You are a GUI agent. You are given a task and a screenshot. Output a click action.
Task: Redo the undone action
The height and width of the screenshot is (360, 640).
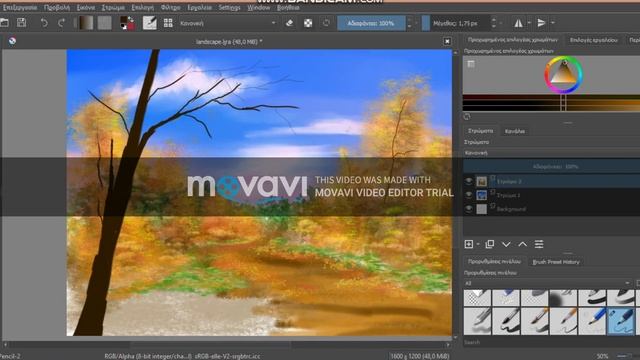pyautogui.click(x=61, y=23)
